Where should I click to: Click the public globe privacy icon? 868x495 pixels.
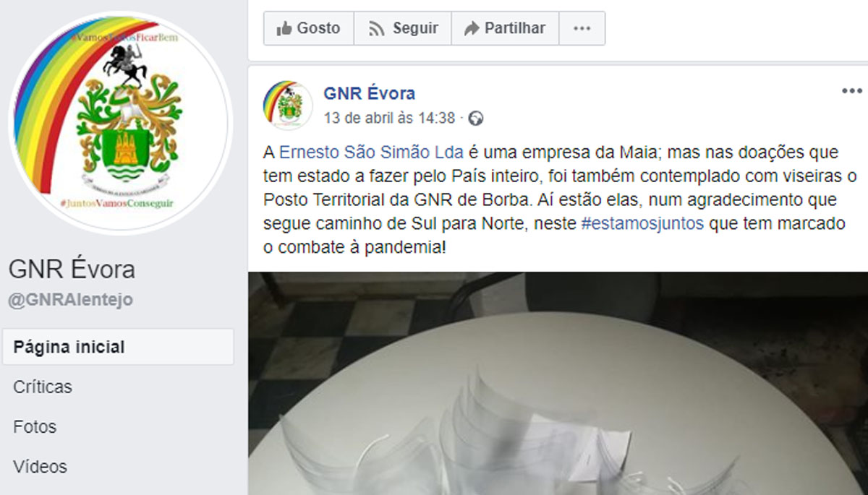coord(476,118)
